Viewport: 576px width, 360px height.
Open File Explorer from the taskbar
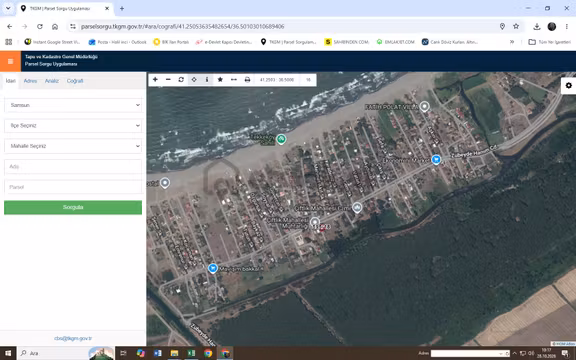174,353
